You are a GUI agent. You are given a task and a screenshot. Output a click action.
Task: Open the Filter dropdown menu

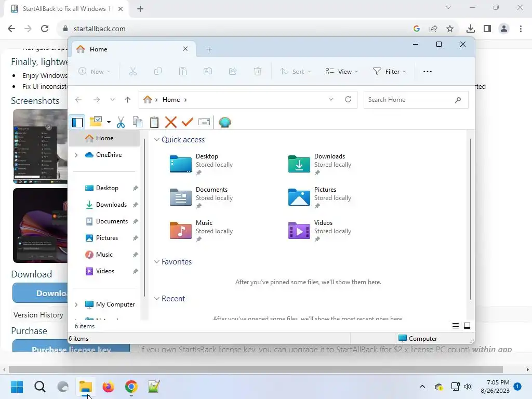[389, 72]
